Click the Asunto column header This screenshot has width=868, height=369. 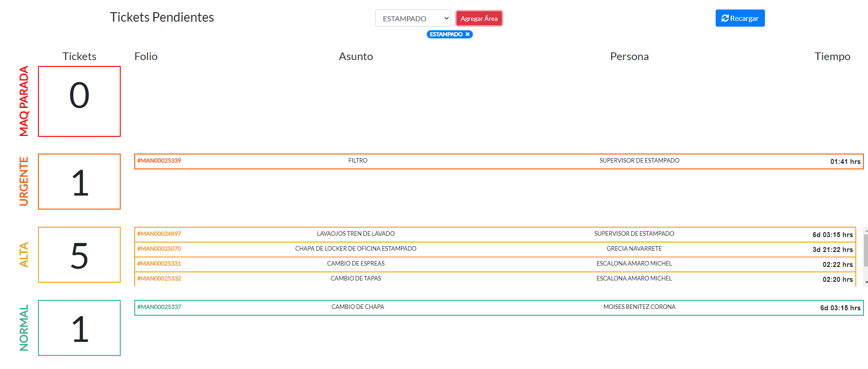click(x=356, y=56)
